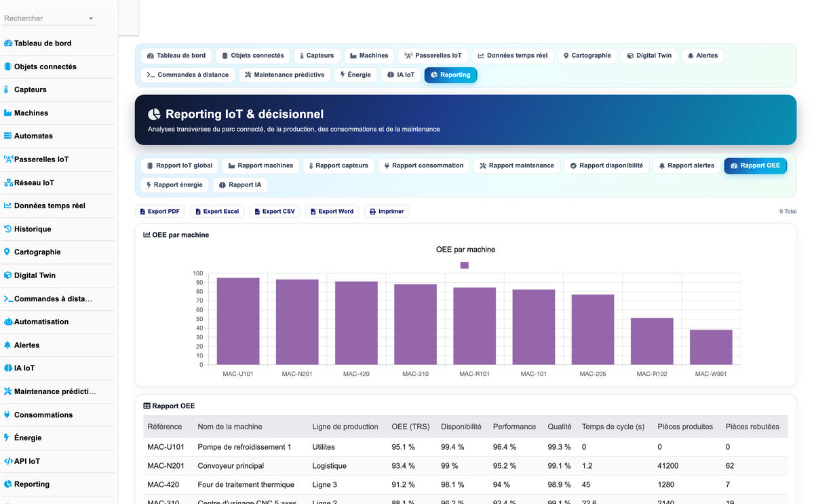Click the Données temps réel chart sidebar icon
The image size is (814, 504).
pos(8,206)
